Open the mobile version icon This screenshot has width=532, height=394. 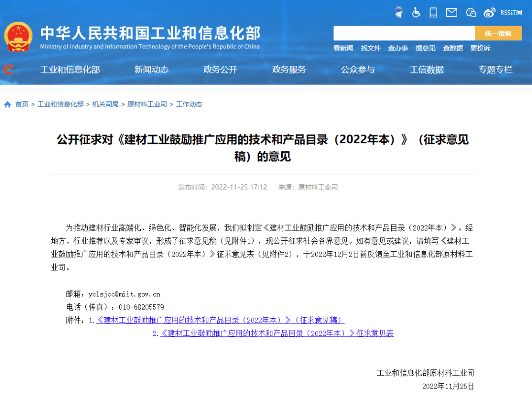(x=433, y=12)
